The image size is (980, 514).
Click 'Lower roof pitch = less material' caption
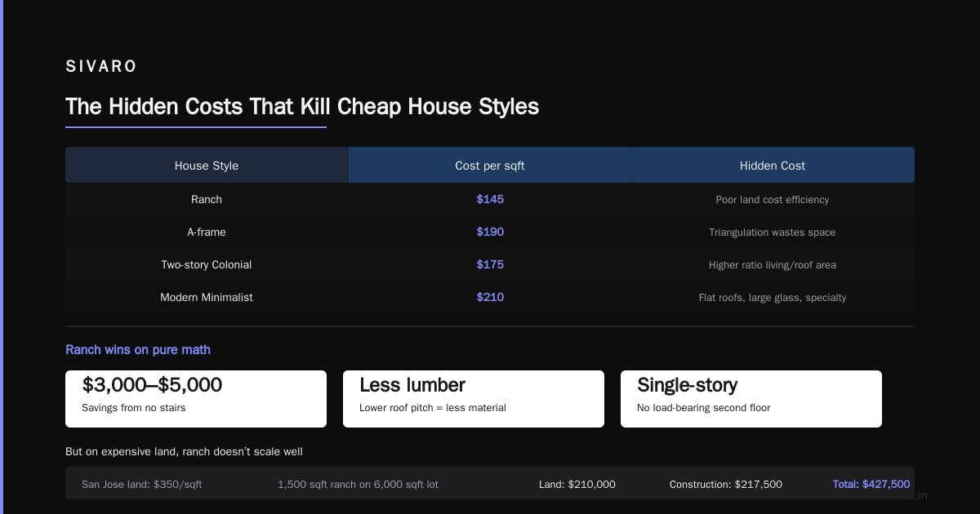[433, 407]
